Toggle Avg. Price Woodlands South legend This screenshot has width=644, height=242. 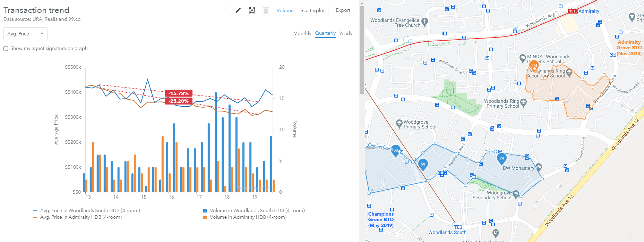[x=90, y=210]
